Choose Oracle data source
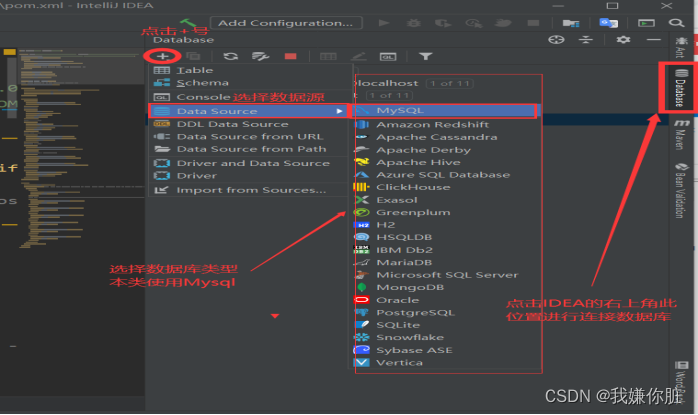Screen dimensions: 698x415 446,300
